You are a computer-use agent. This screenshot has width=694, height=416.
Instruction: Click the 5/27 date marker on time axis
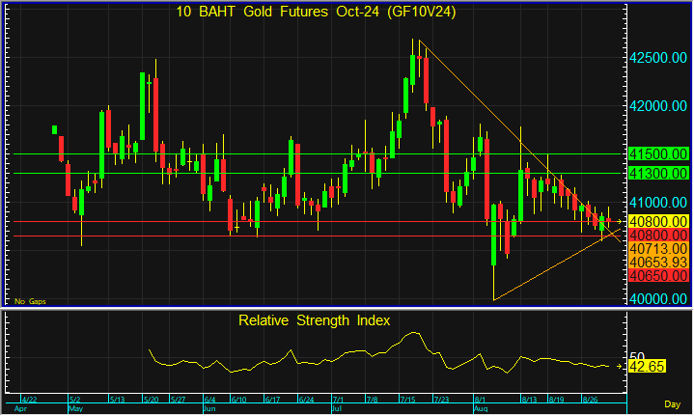[178, 400]
